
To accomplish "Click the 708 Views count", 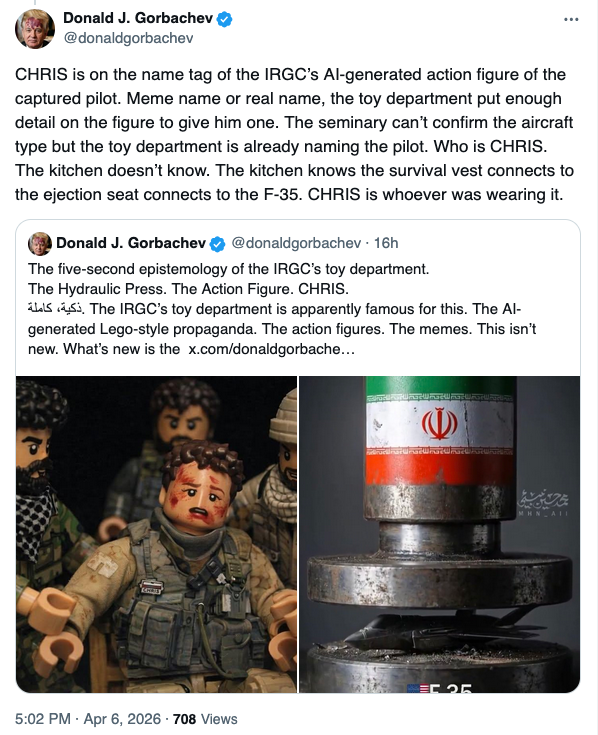I will [205, 719].
